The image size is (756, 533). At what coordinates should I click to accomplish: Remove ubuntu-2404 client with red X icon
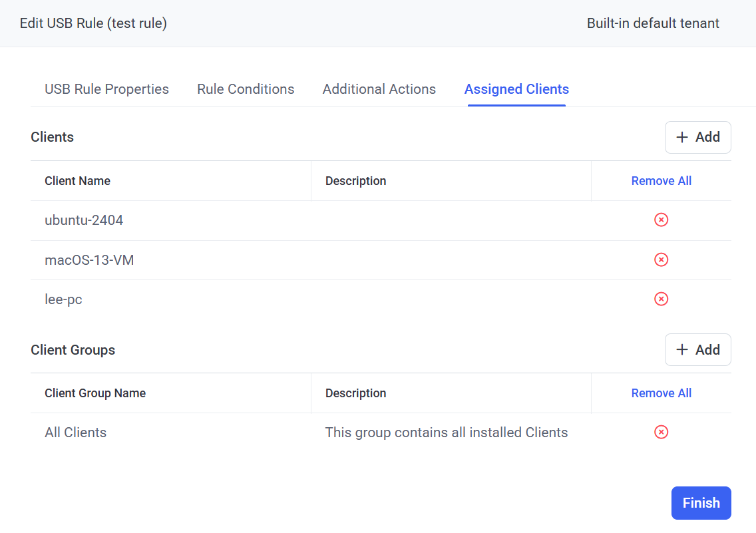click(661, 220)
